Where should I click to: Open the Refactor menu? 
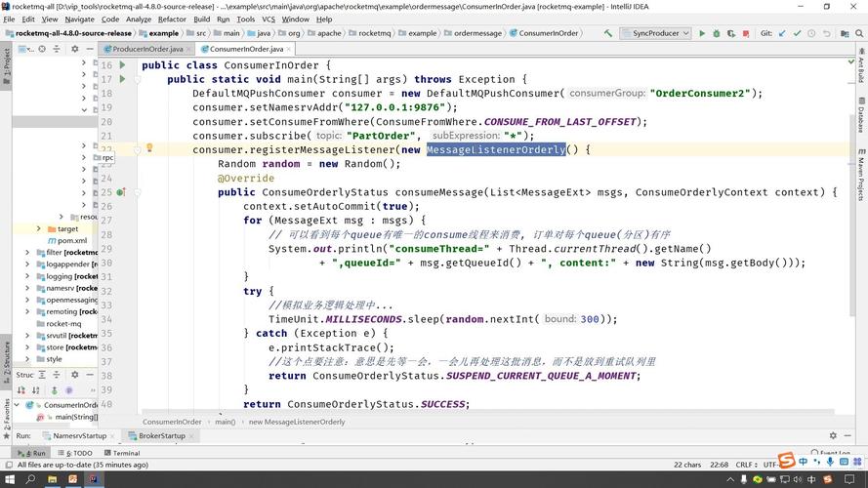(x=172, y=19)
